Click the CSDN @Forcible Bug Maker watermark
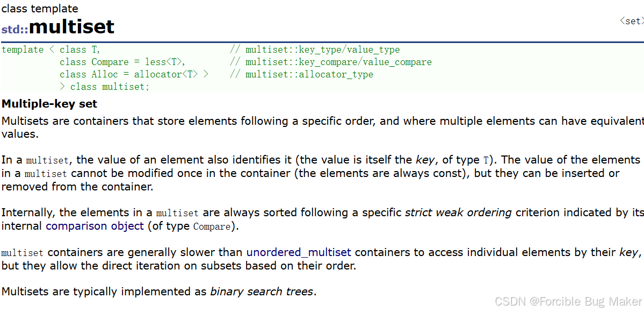Viewport: 644px width, 312px height. (x=568, y=302)
